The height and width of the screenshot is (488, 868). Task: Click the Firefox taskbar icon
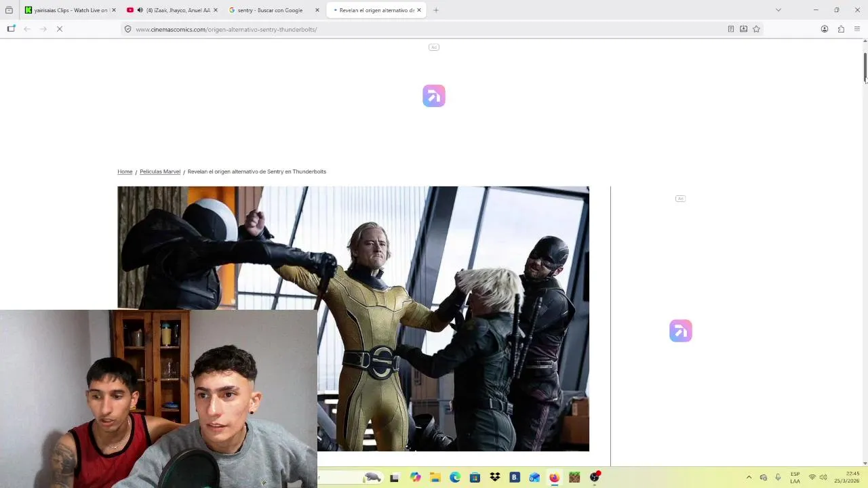555,477
